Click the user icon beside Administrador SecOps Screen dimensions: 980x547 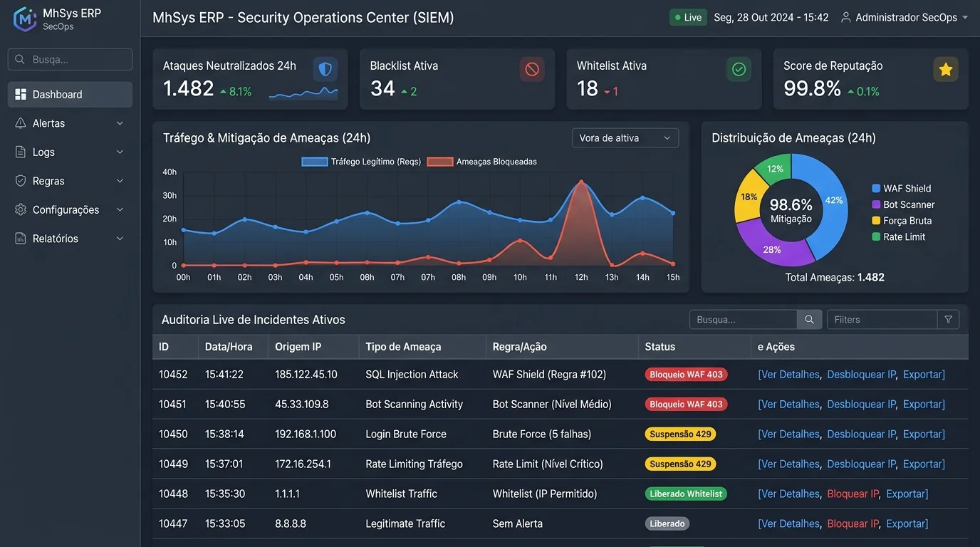click(x=846, y=17)
